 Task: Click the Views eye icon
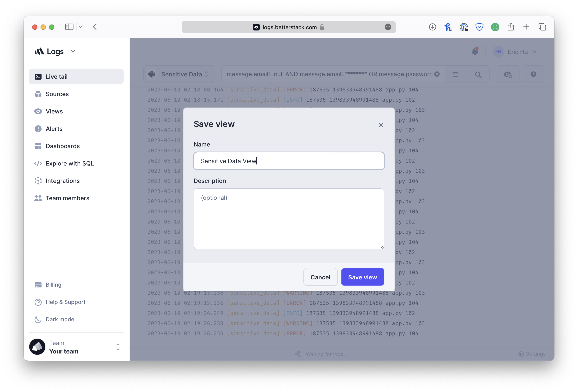tap(38, 111)
